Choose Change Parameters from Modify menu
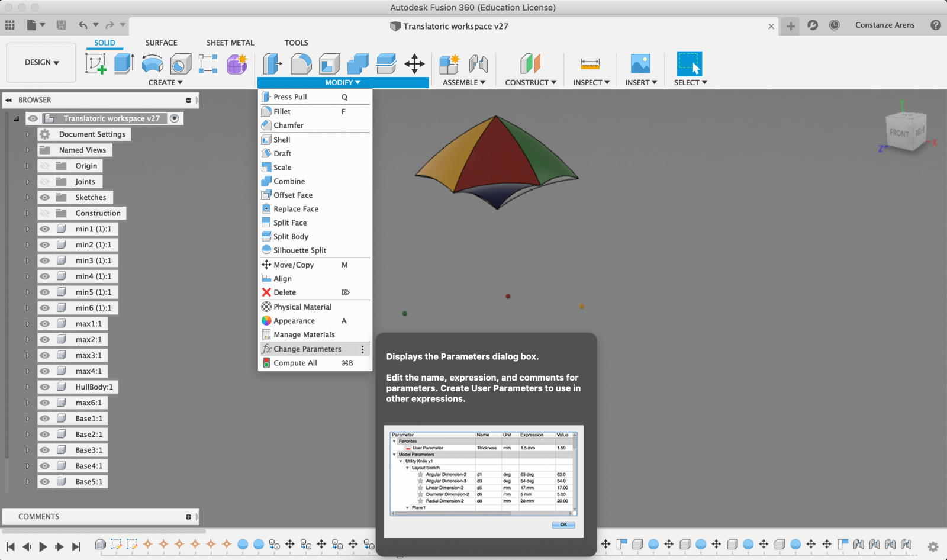The width and height of the screenshot is (947, 560). [307, 349]
